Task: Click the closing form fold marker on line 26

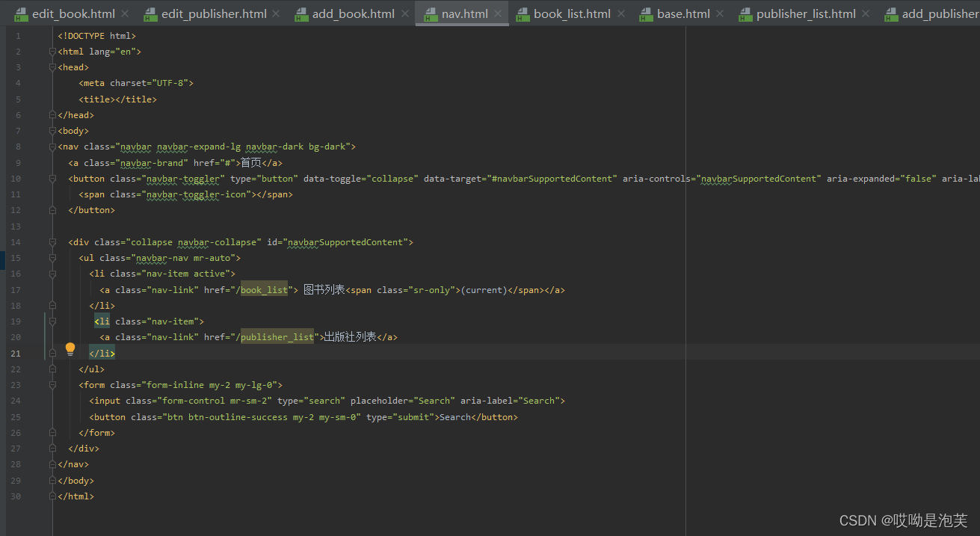Action: [x=52, y=433]
